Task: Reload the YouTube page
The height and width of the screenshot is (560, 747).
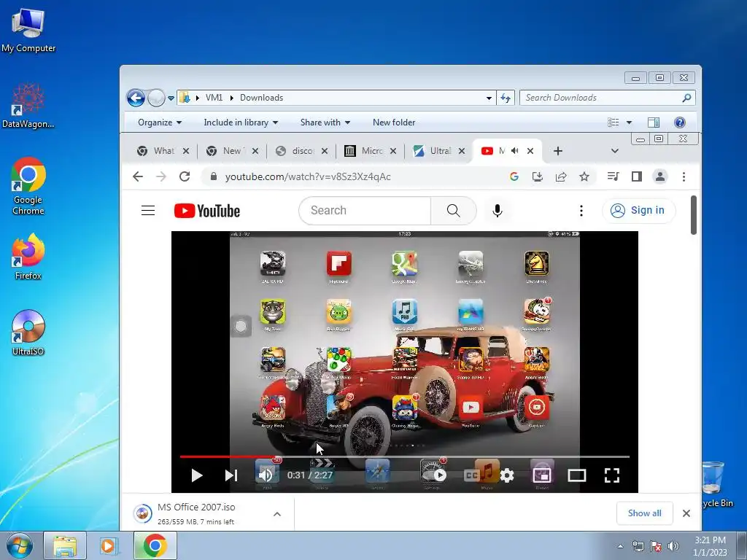Action: [x=185, y=176]
